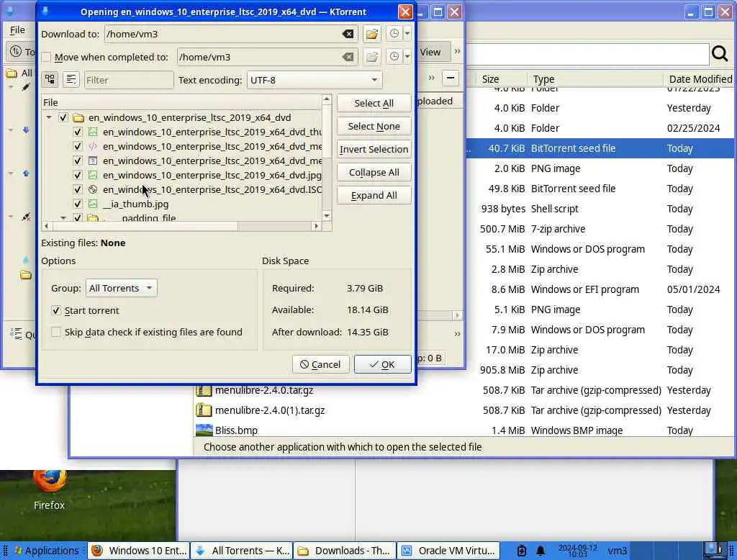
Task: Confirm torrent with OK button
Action: pos(383,364)
